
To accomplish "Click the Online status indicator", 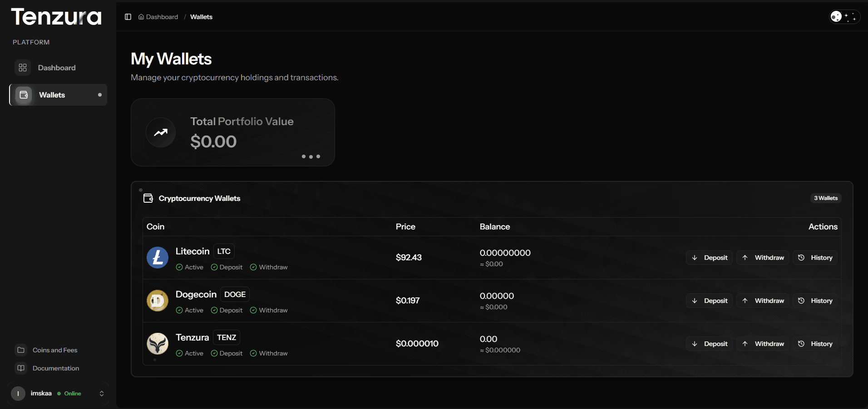I will click(69, 394).
